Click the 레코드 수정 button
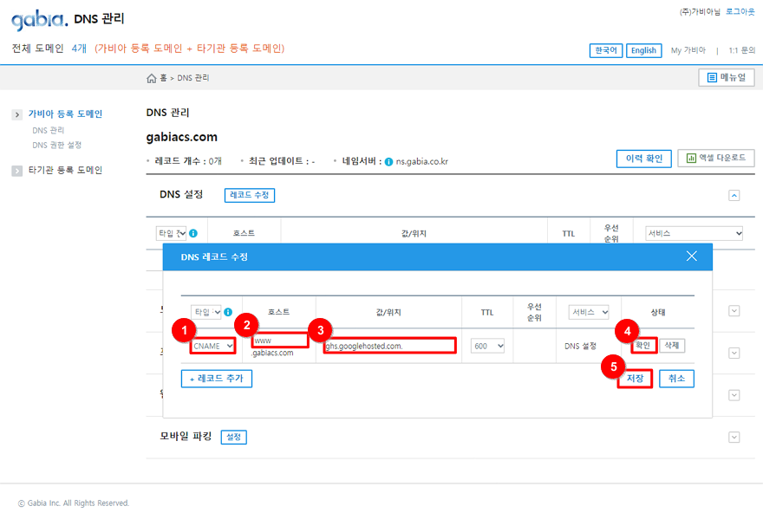 249,195
